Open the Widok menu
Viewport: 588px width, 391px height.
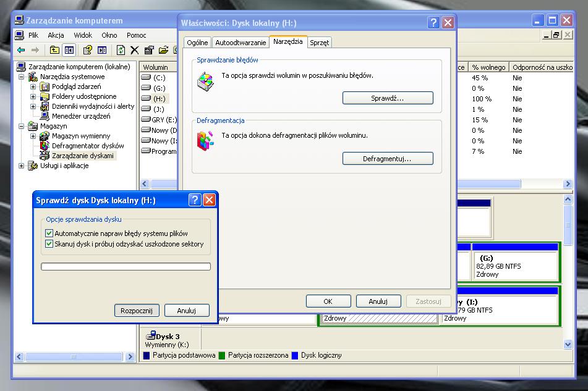point(83,35)
